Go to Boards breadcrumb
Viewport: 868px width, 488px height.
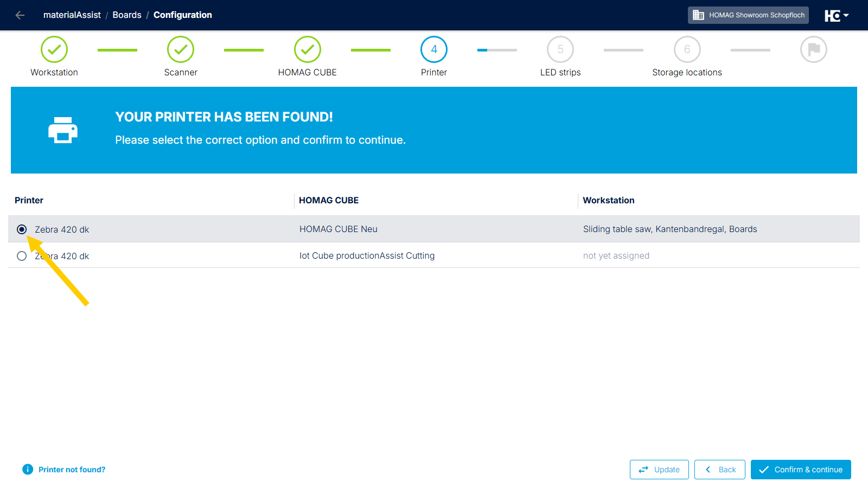coord(127,15)
